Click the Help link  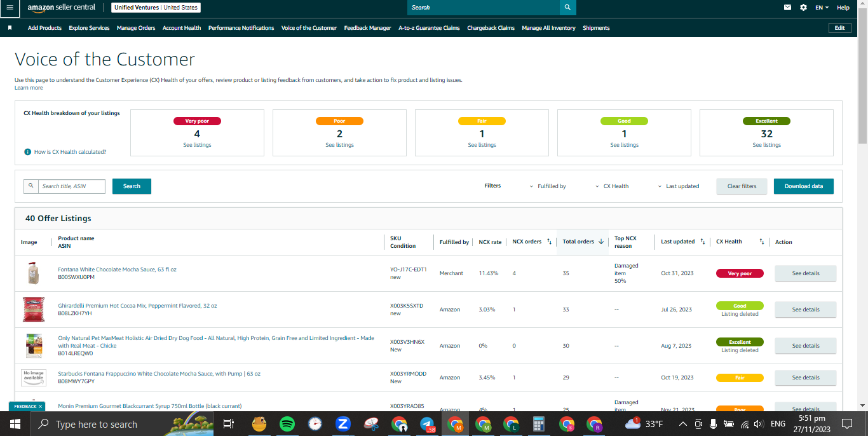843,8
